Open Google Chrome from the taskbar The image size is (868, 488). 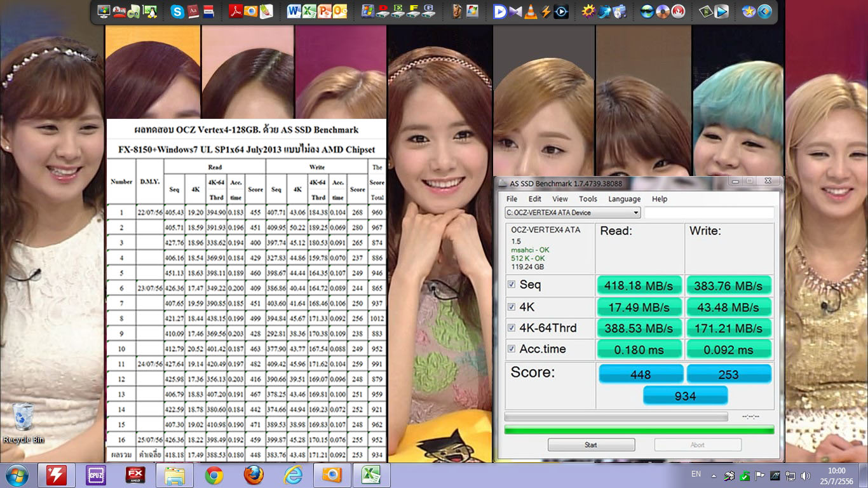214,475
